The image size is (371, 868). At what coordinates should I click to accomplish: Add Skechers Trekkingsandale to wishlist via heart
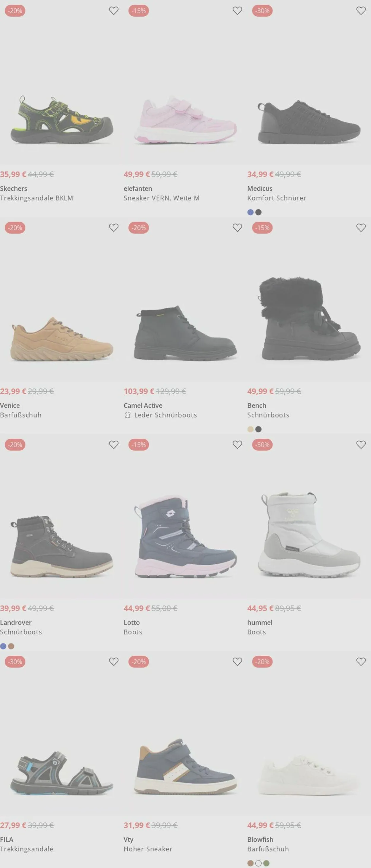(114, 11)
